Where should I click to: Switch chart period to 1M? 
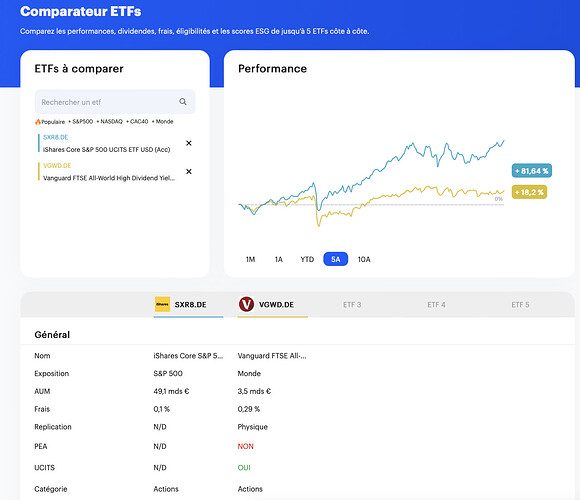(x=250, y=259)
